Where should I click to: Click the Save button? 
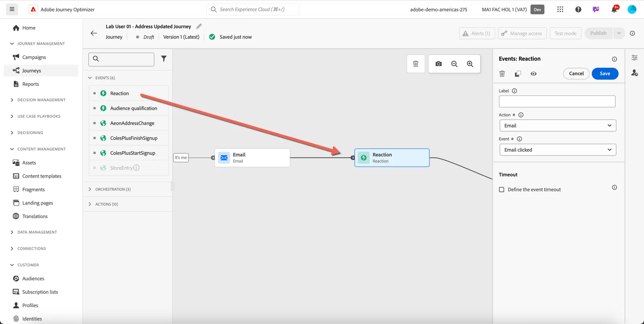[x=605, y=73]
